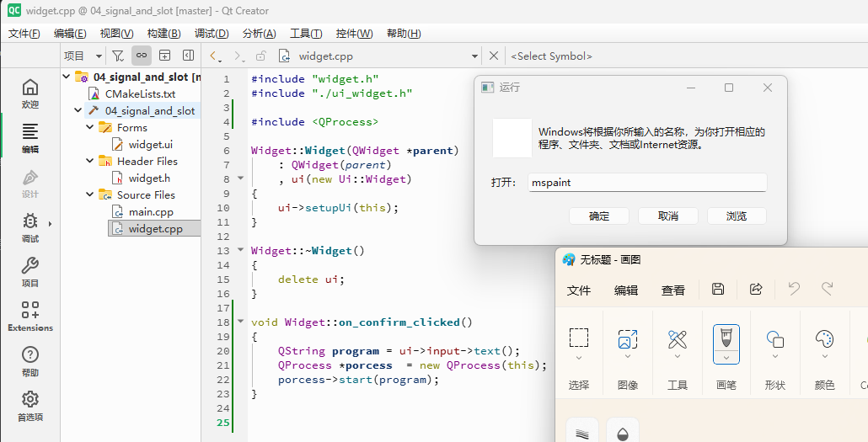The width and height of the screenshot is (868, 442).
Task: Go back in editor navigation history
Action: [213, 56]
